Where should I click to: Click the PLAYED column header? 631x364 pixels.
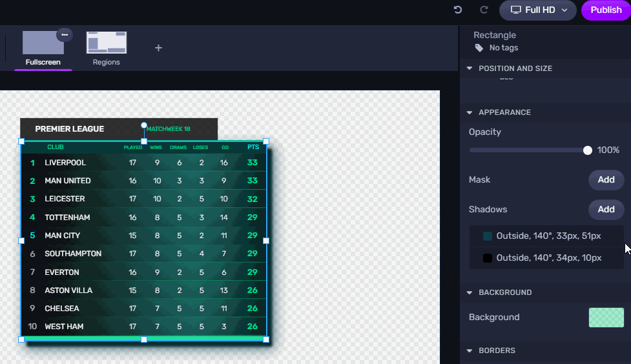pyautogui.click(x=133, y=148)
